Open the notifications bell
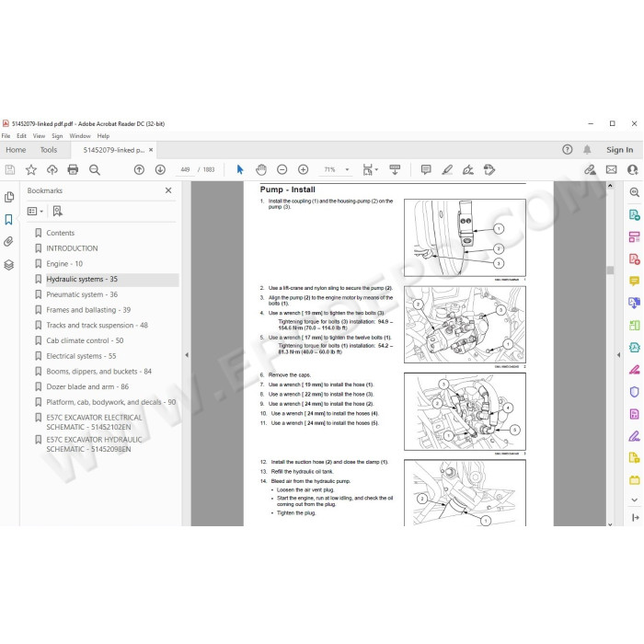Image resolution: width=644 pixels, height=644 pixels. (587, 150)
